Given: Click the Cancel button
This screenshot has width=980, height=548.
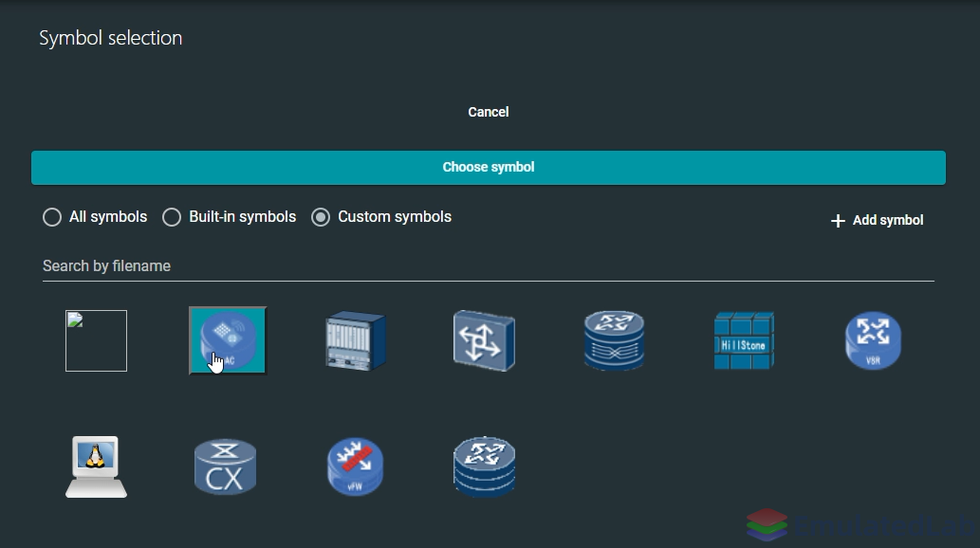Looking at the screenshot, I should coord(489,112).
